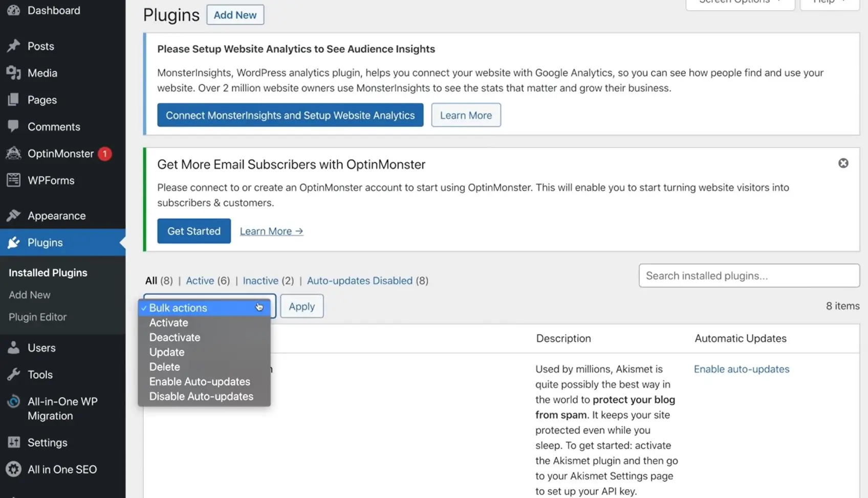This screenshot has height=498, width=868.
Task: Click the All in One SEO gear icon
Action: tap(14, 469)
